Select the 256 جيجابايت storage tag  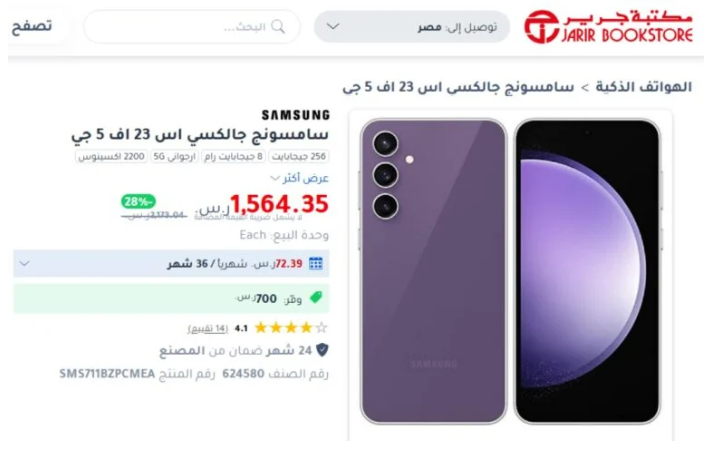pyautogui.click(x=299, y=156)
